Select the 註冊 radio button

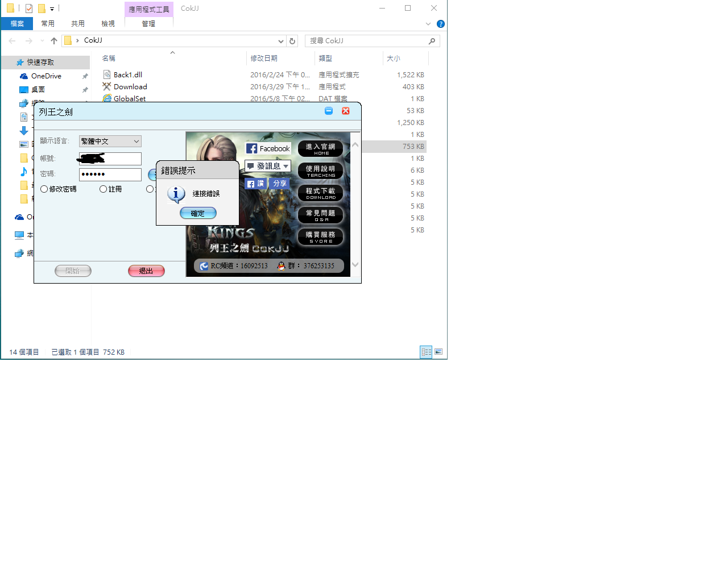[x=103, y=189]
